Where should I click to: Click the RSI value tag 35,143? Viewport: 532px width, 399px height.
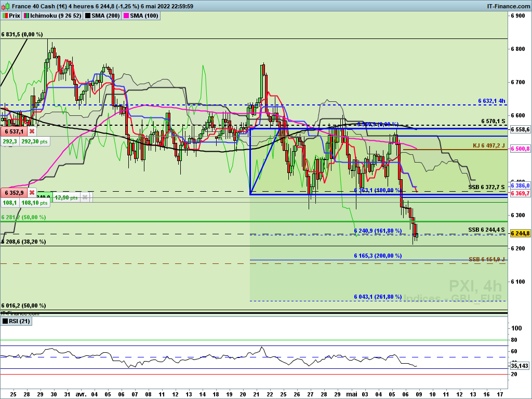pos(520,366)
